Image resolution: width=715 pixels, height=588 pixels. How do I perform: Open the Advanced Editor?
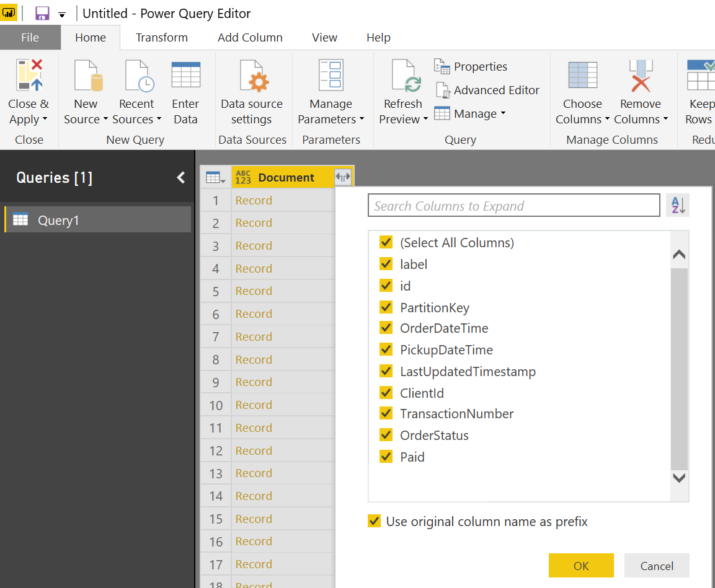coord(487,90)
